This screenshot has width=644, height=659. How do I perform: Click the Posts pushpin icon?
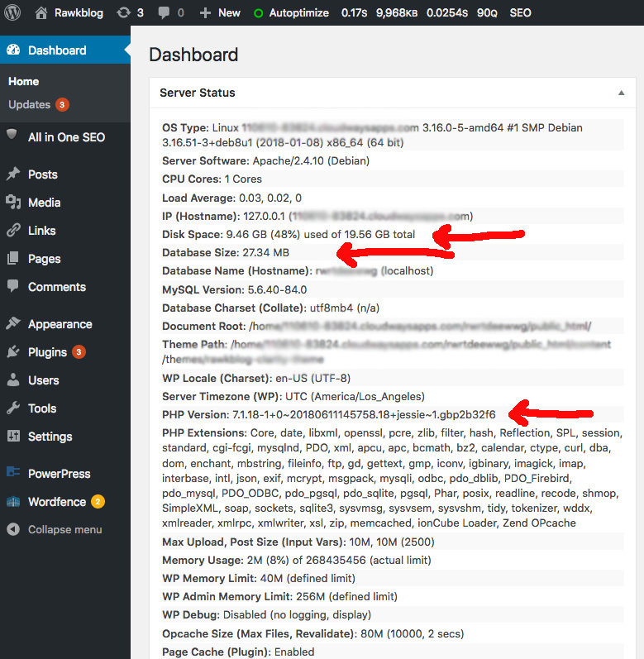[x=13, y=174]
